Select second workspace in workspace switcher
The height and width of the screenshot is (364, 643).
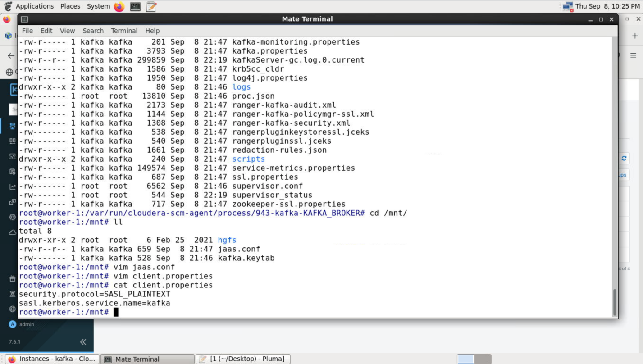pyautogui.click(x=483, y=359)
